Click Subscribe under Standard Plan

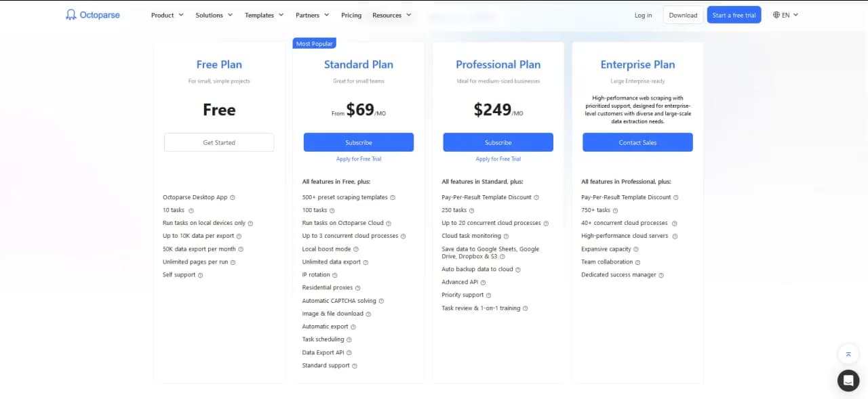coord(359,142)
